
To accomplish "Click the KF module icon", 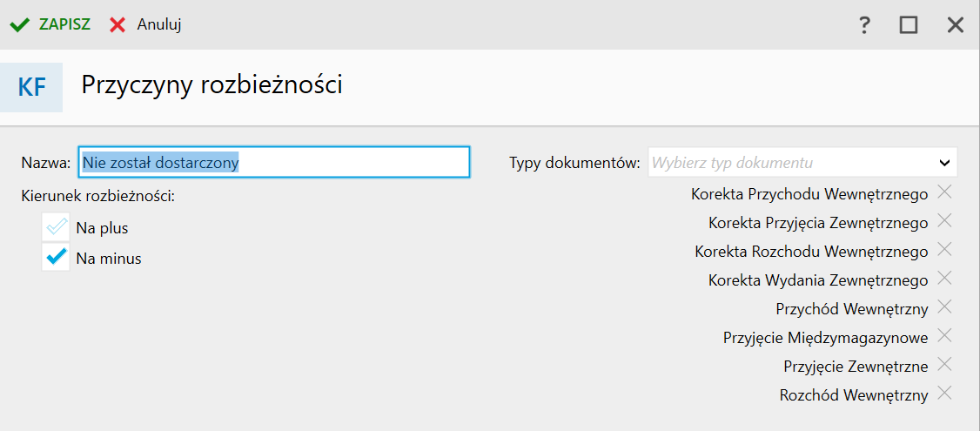I will [31, 87].
